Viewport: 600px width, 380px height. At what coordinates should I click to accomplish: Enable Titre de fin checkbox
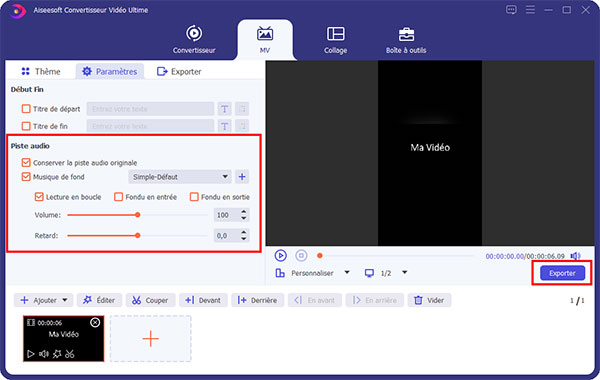26,126
